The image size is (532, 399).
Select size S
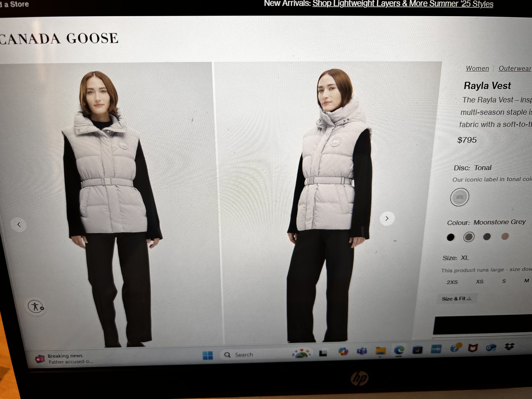point(504,281)
